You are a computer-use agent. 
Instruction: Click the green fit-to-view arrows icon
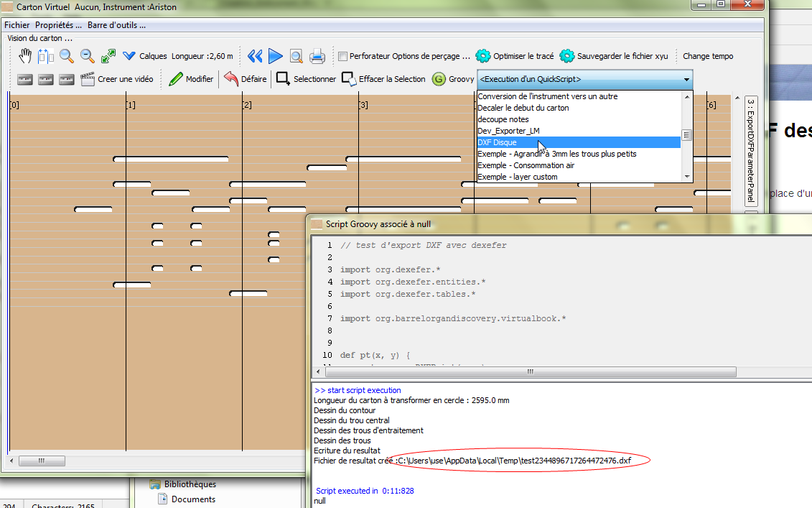tap(108, 56)
